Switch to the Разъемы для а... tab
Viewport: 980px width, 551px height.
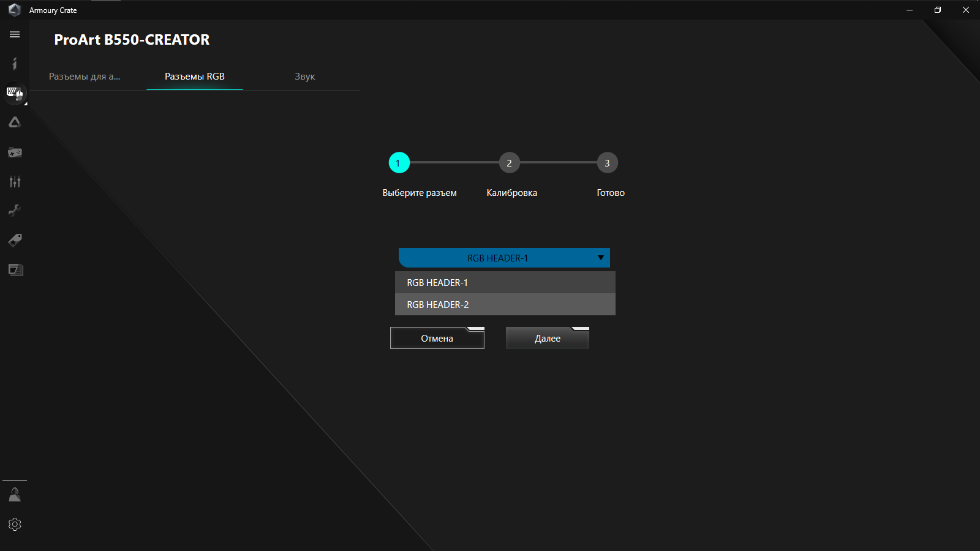click(85, 77)
